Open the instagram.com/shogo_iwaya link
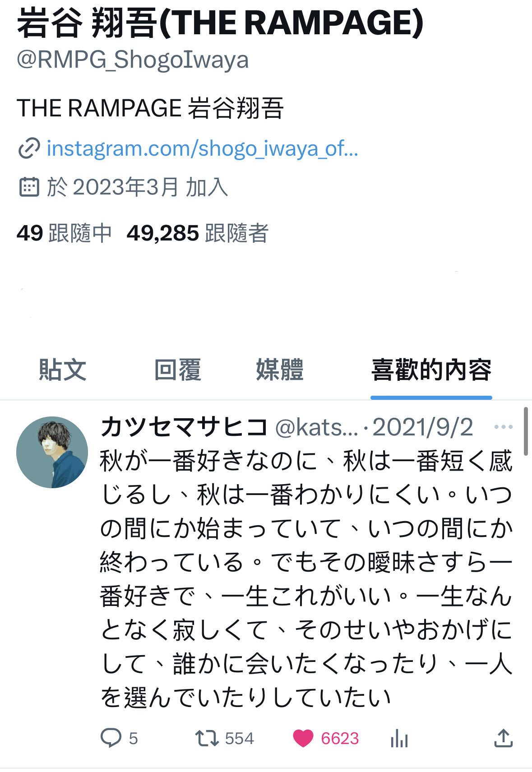This screenshot has width=532, height=772. [203, 148]
